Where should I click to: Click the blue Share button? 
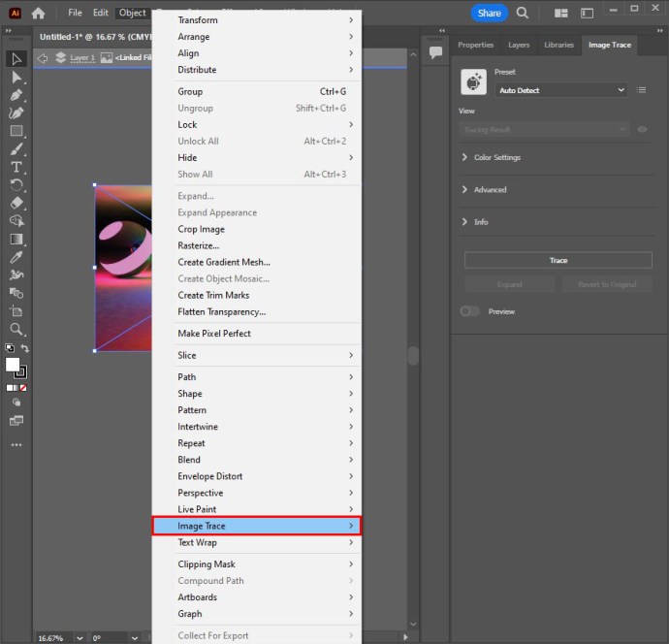click(489, 13)
